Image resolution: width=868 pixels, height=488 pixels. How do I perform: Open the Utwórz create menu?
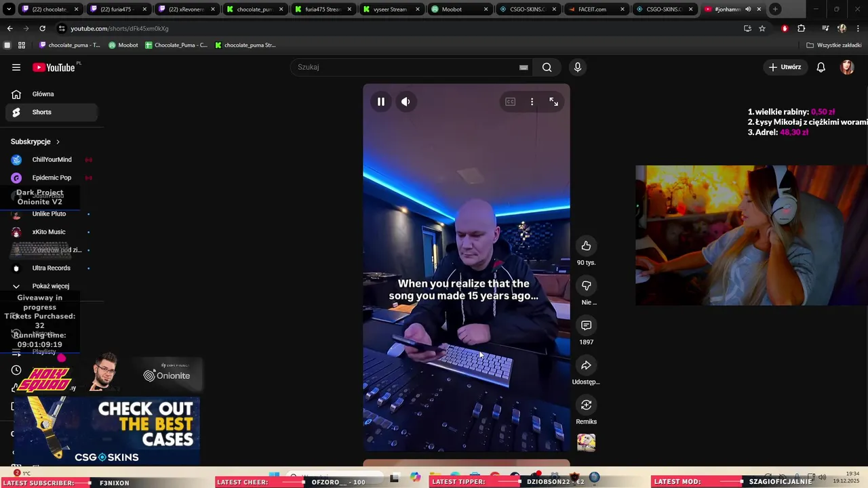(x=785, y=67)
